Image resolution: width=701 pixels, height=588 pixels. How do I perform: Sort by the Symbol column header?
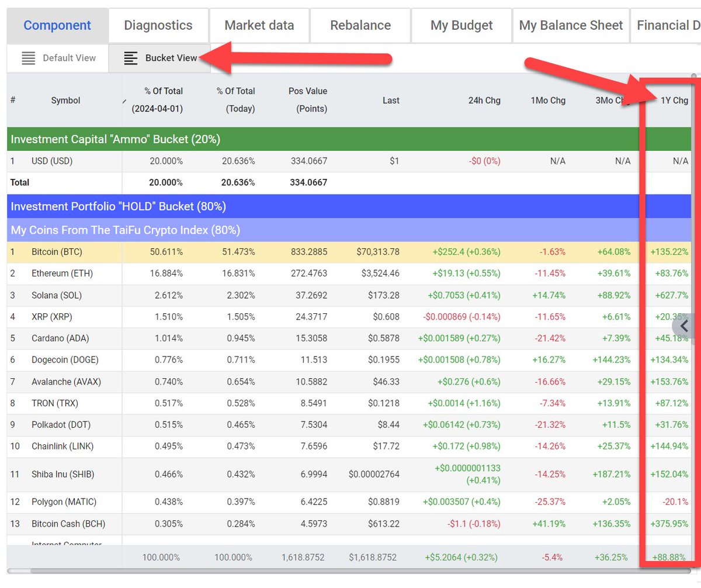click(65, 101)
